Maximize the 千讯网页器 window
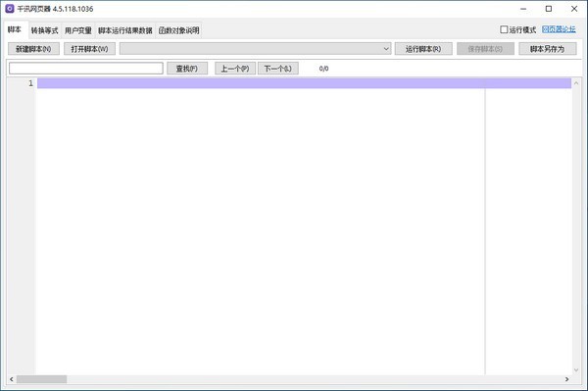588x391 pixels. (549, 9)
